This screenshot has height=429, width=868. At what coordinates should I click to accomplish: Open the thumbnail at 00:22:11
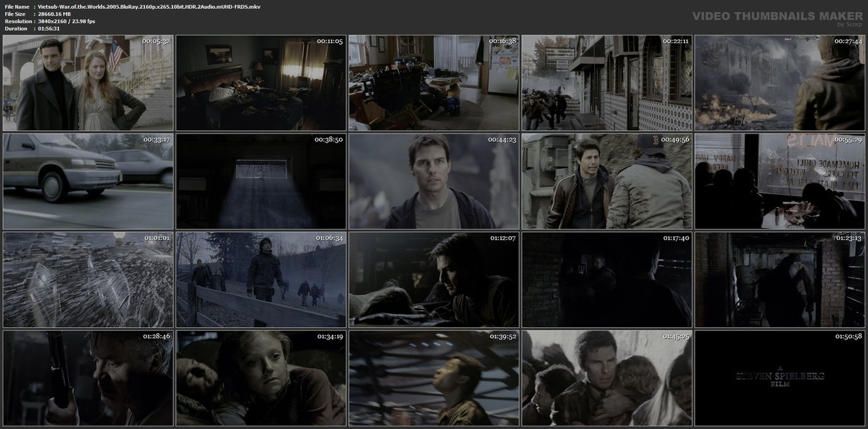tap(607, 83)
